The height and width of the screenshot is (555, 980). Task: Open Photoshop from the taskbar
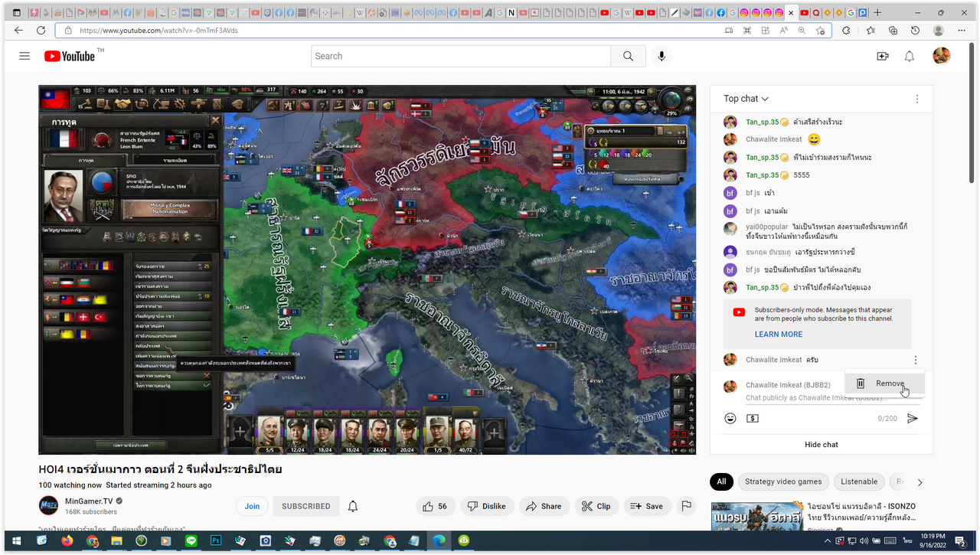[x=216, y=541]
